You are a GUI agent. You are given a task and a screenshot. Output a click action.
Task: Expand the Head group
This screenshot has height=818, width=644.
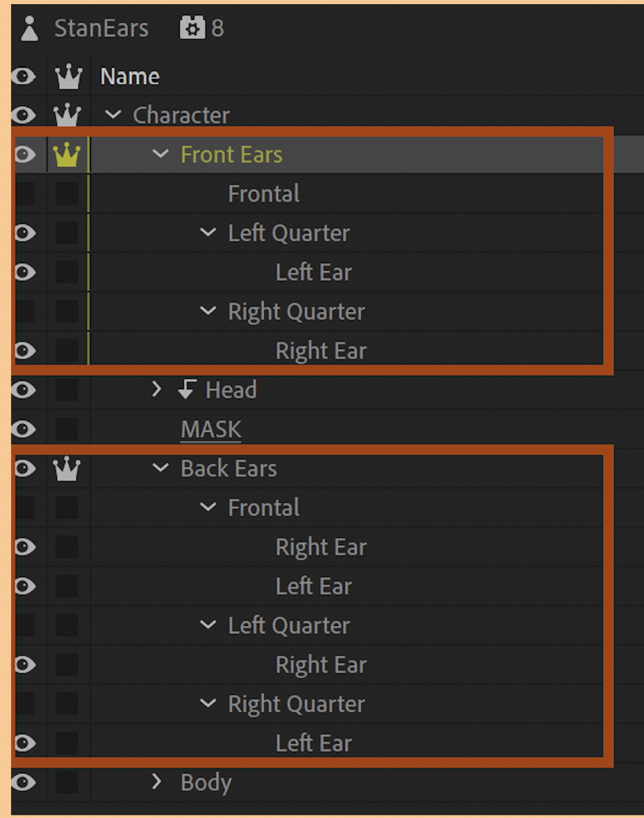tap(155, 390)
